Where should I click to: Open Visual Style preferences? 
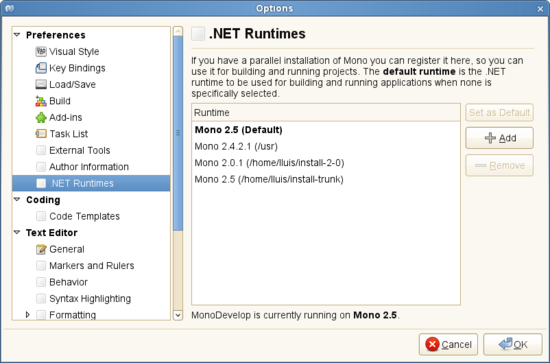(74, 52)
